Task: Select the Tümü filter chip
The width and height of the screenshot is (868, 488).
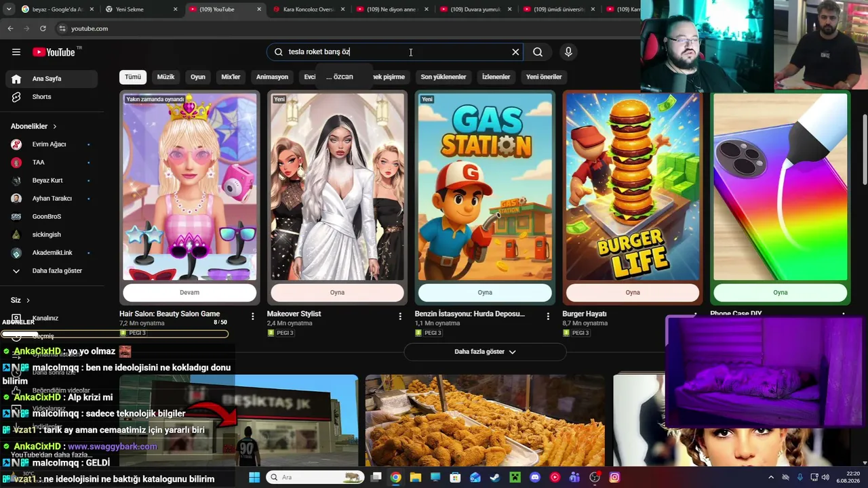Action: [133, 77]
